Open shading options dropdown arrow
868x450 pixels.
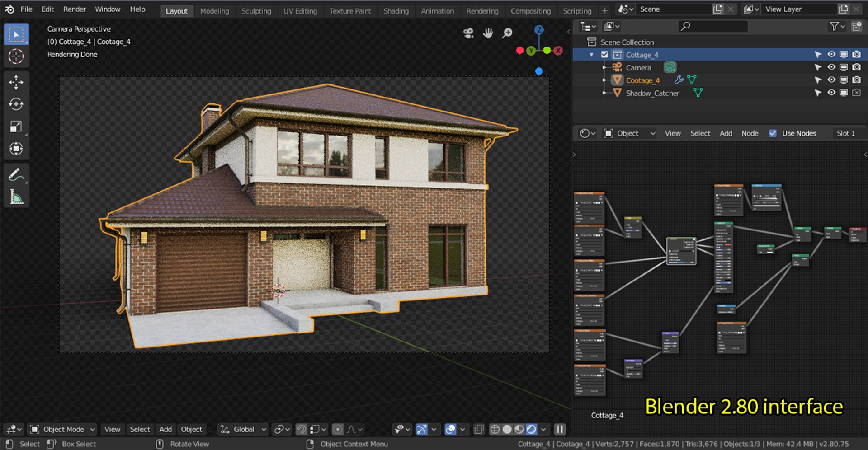(x=544, y=429)
